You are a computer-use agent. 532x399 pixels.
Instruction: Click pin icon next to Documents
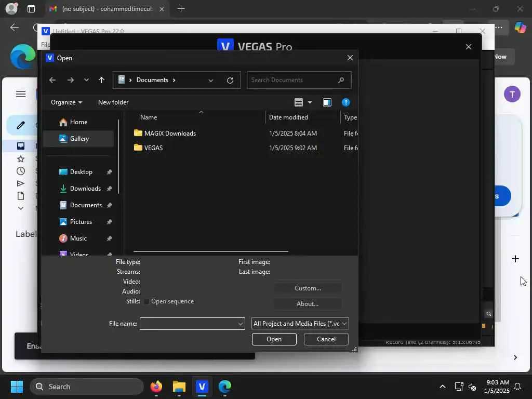(x=109, y=205)
